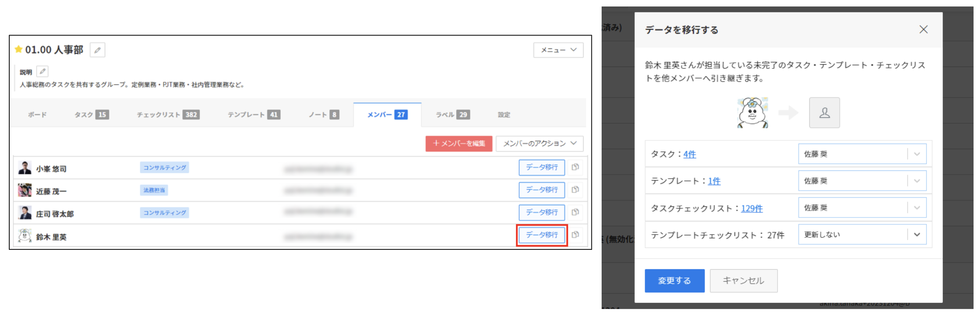980x314 pixels.
Task: Switch to the チェックリスト tab
Action: (x=168, y=115)
